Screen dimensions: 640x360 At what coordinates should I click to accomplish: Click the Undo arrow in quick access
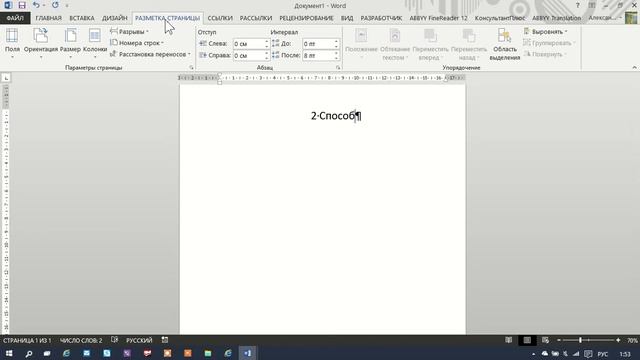(x=36, y=5)
